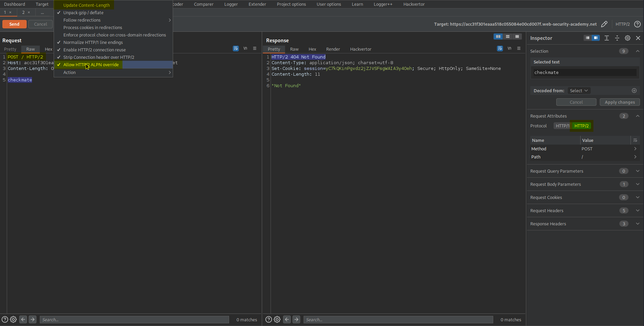Open Response panel hamburger menu
This screenshot has width=644, height=326.
(x=519, y=49)
